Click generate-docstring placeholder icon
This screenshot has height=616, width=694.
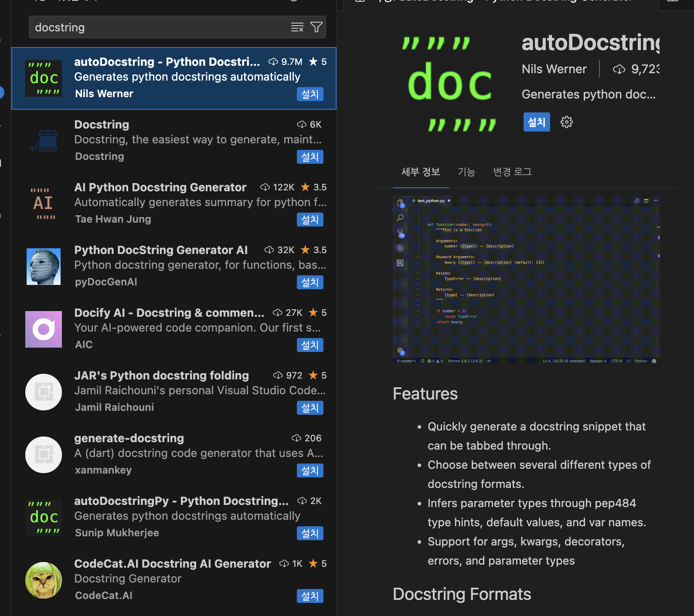tap(44, 455)
